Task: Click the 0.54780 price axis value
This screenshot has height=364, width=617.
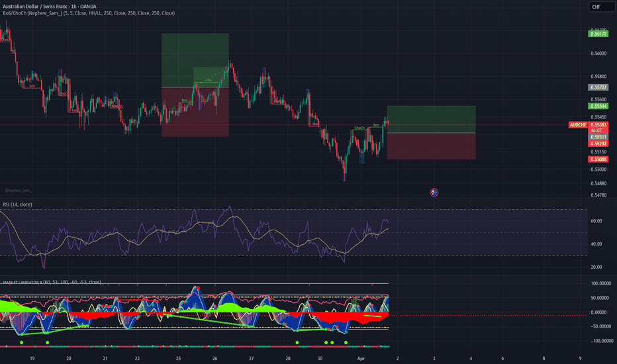Action: click(598, 195)
